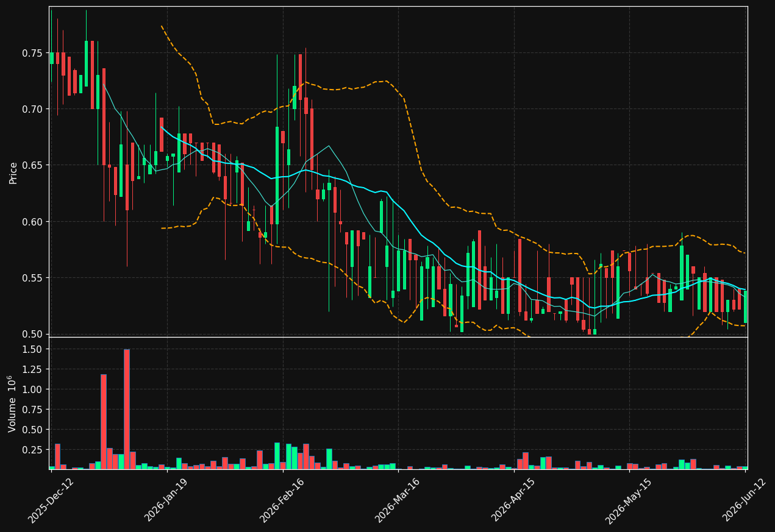
Task: Click the 0.55 price axis tick label
Action: point(34,278)
